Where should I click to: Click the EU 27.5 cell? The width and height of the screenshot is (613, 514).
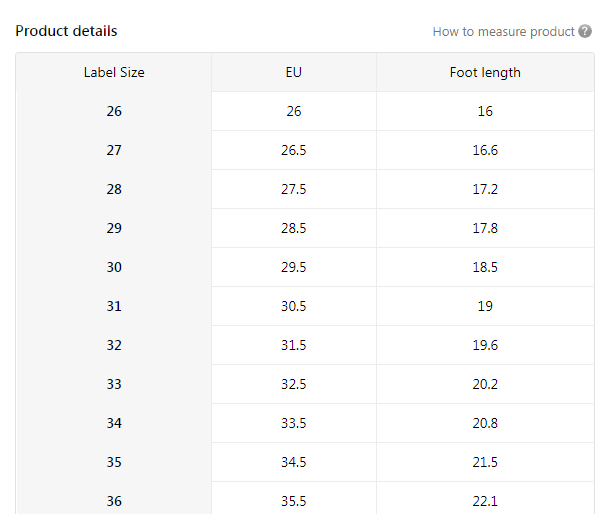click(294, 189)
